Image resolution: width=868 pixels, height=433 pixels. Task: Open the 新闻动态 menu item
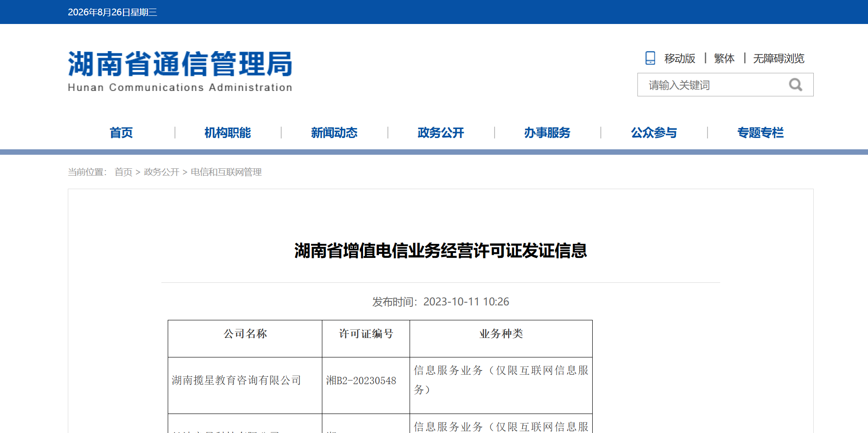pos(334,133)
